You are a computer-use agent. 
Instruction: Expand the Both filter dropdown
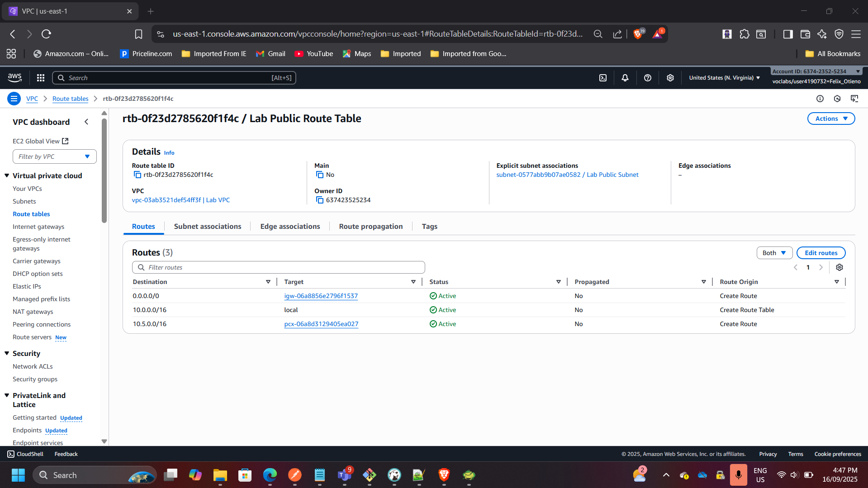point(774,253)
